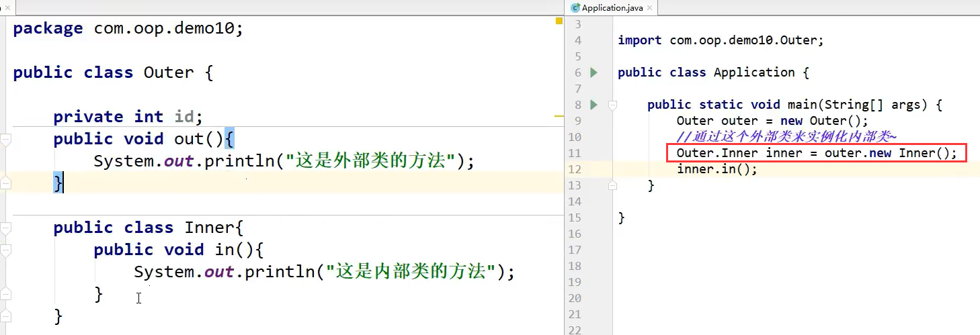Click the 'com.oop.demo10' package name in Outer
980x335 pixels.
(x=165, y=28)
